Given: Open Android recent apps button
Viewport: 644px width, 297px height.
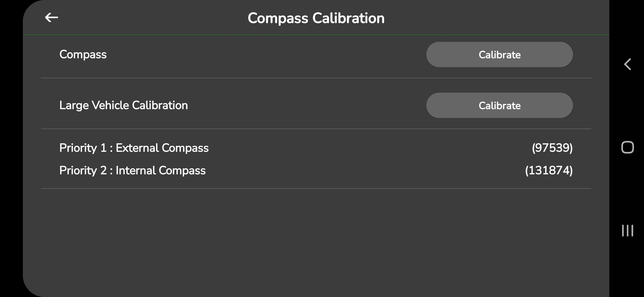Looking at the screenshot, I should pos(627,230).
